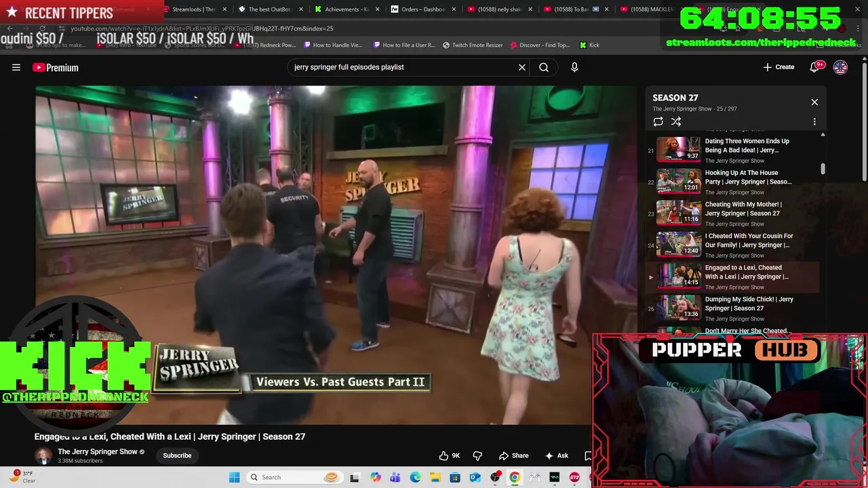Open YouTube notifications bell
Image resolution: width=868 pixels, height=488 pixels.
click(816, 67)
